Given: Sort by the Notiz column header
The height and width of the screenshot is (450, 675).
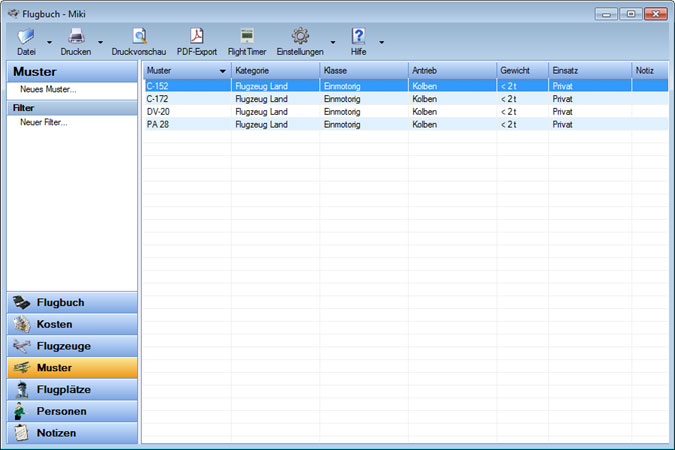Looking at the screenshot, I should click(650, 71).
